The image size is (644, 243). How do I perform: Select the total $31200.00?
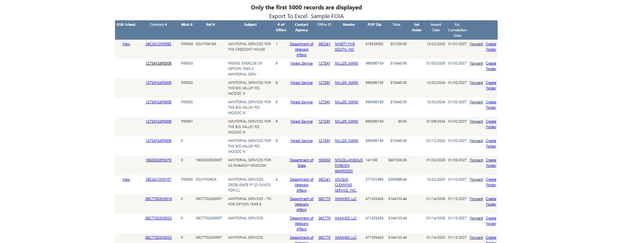[x=399, y=44]
